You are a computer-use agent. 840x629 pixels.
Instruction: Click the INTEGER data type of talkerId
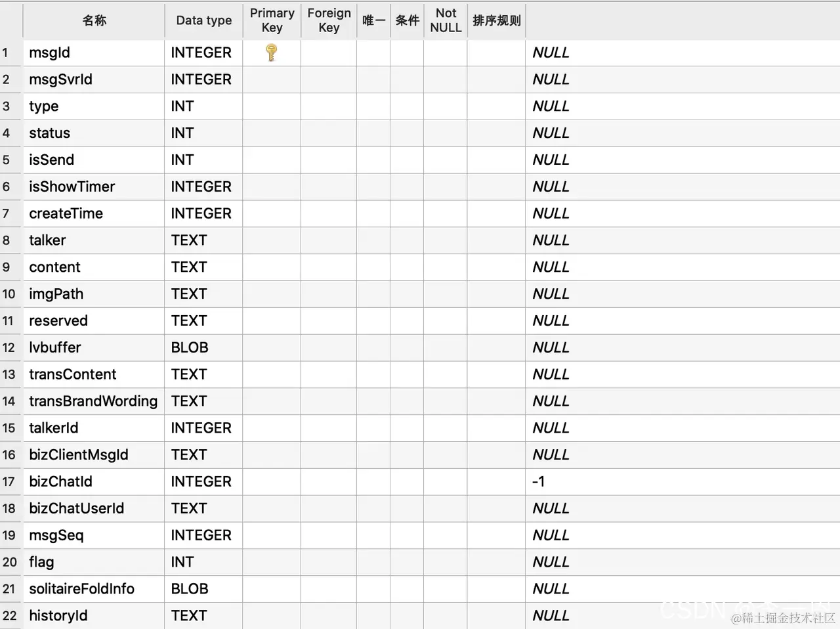(201, 428)
